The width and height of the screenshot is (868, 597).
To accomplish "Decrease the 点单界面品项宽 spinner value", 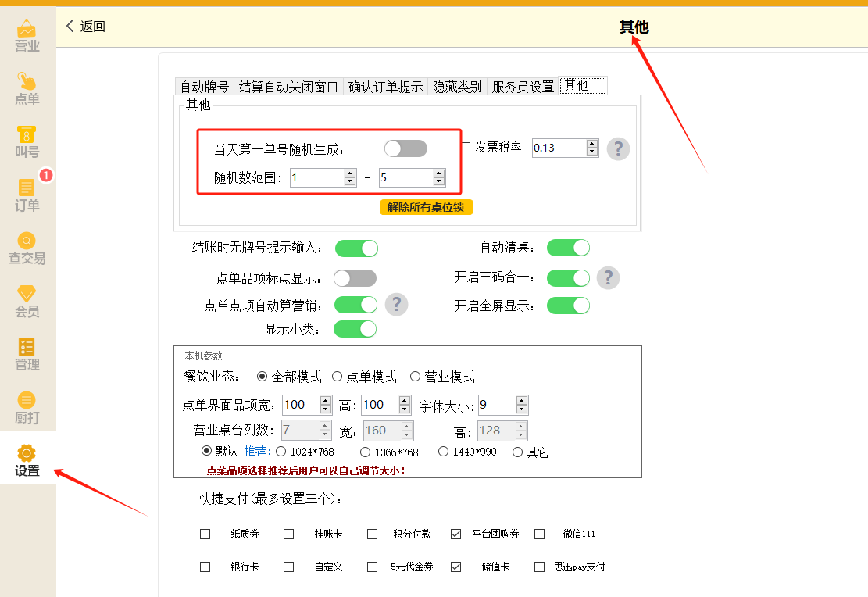I will tap(326, 409).
